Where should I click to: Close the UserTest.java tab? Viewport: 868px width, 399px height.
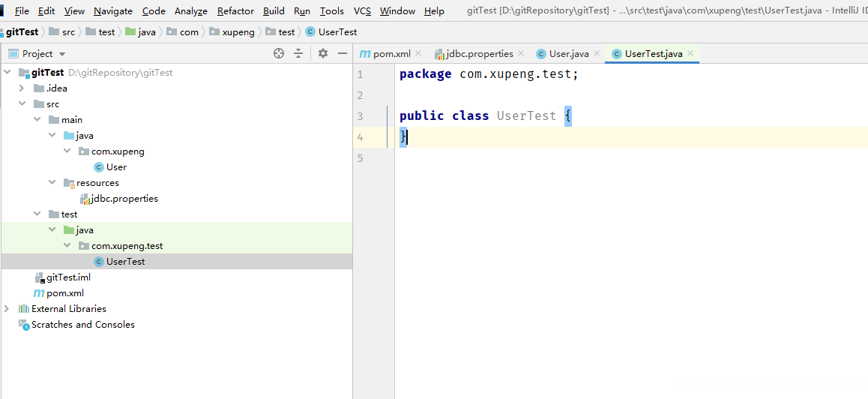tap(690, 54)
